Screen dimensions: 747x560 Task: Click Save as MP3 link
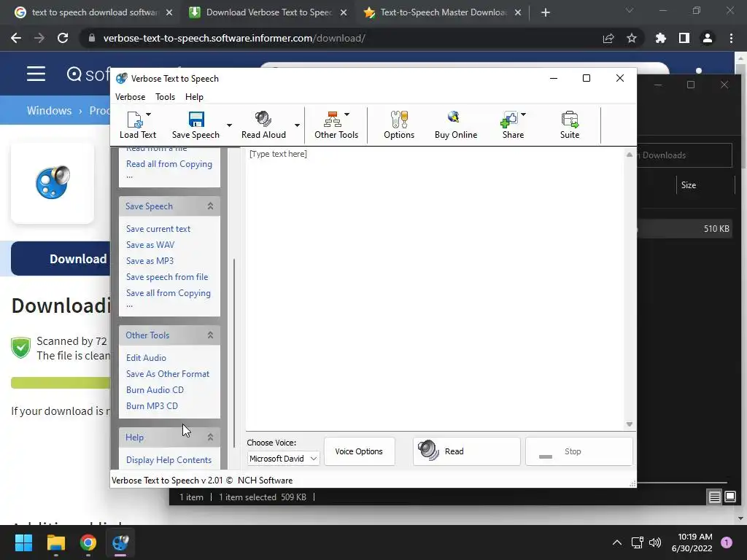150,261
